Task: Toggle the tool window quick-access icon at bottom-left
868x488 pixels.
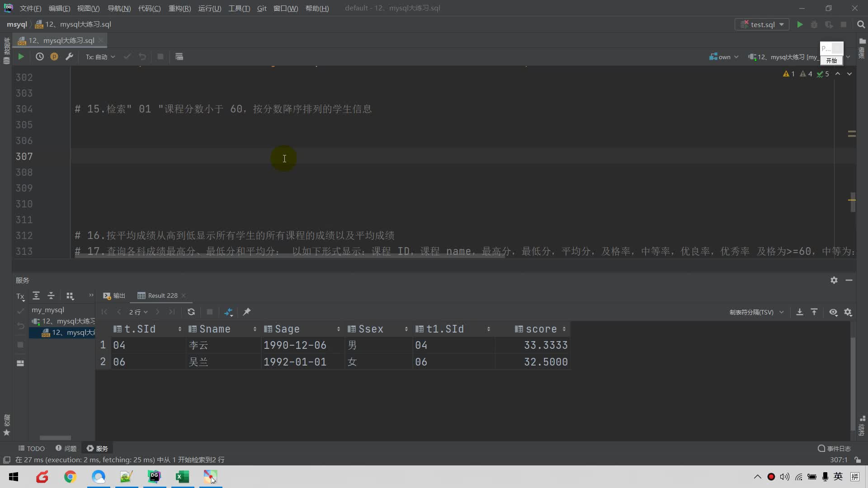Action: tap(7, 460)
